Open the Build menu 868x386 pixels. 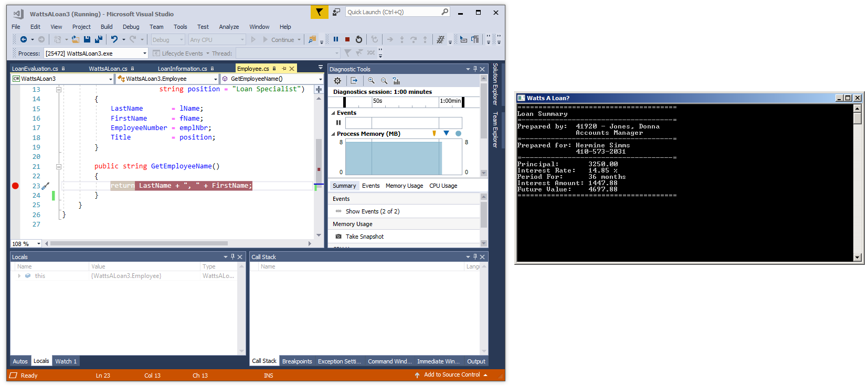coord(107,27)
